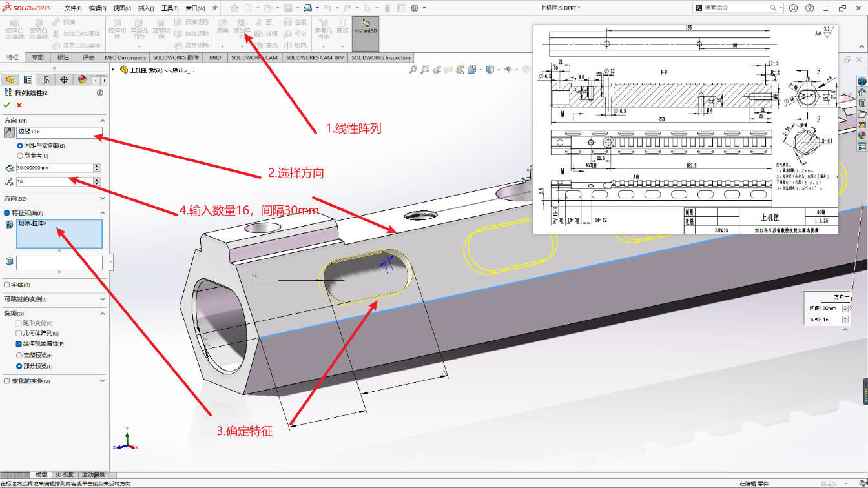Viewport: 868px width, 488px height.
Task: Expand the 实体 section
Action: [102, 285]
